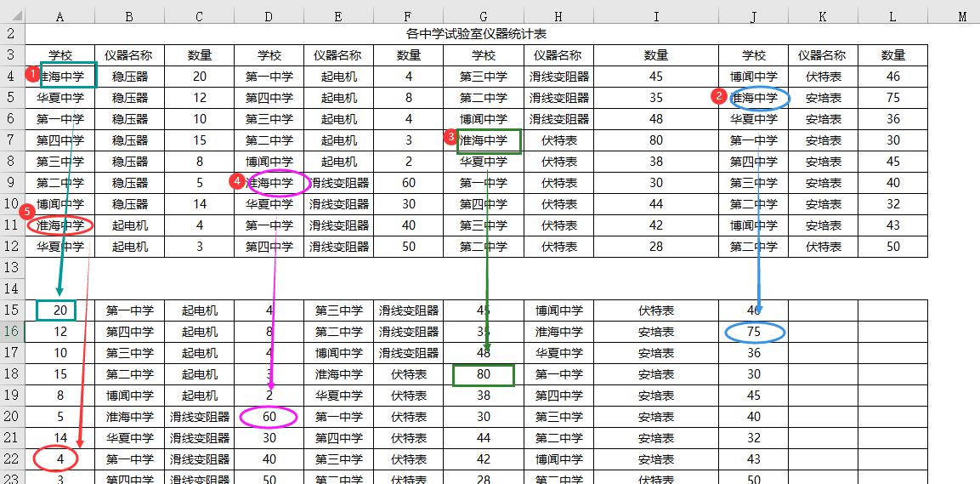Select row 2 via its row header

pos(13,34)
